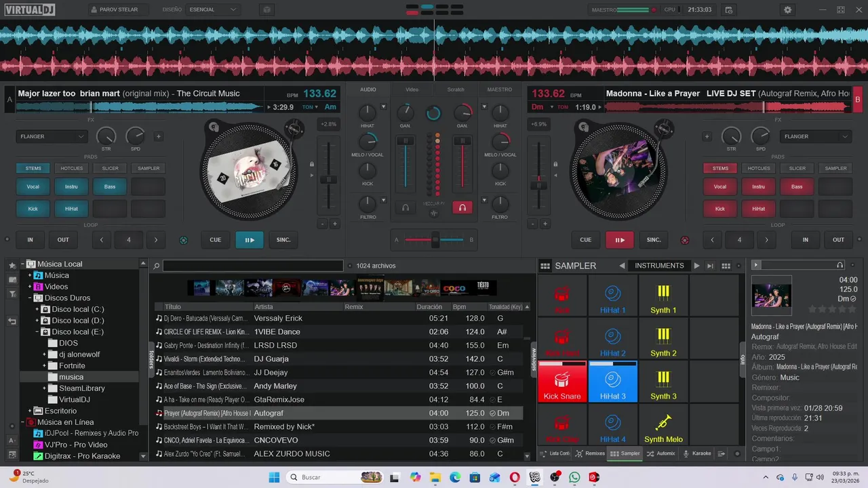This screenshot has height=488, width=868.
Task: Toggle HiHat stem pad on deck B
Action: (758, 209)
